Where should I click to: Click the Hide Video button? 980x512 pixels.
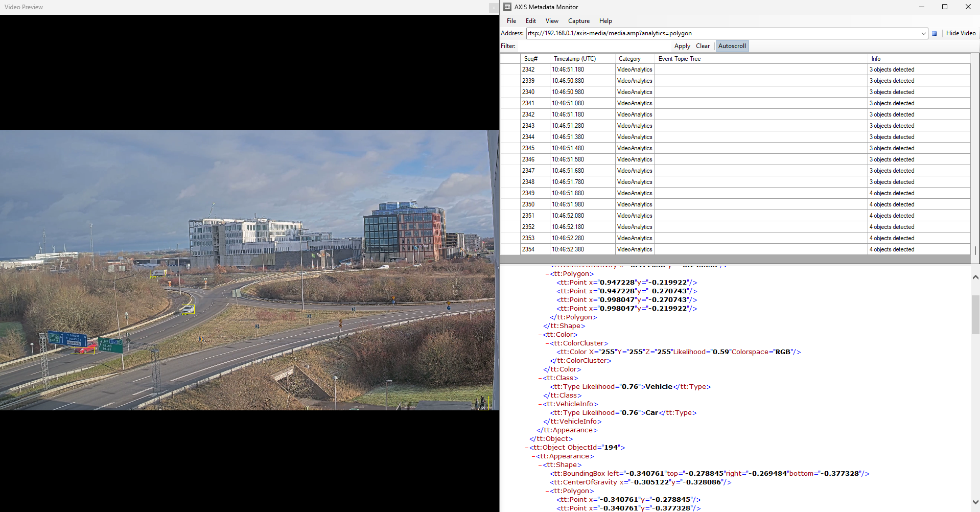[x=961, y=33]
